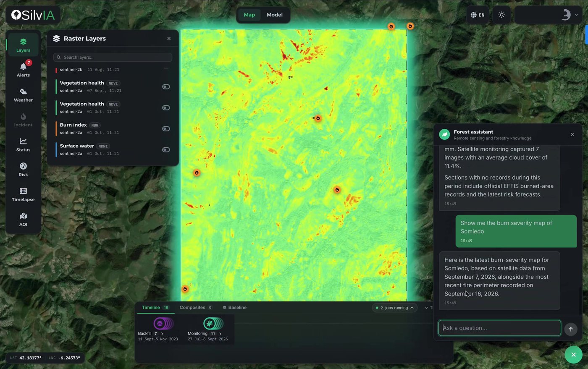Screen dimensions: 588x369
Task: Toggle Vegetation health layer dated 07 Sept
Action: pos(166,87)
